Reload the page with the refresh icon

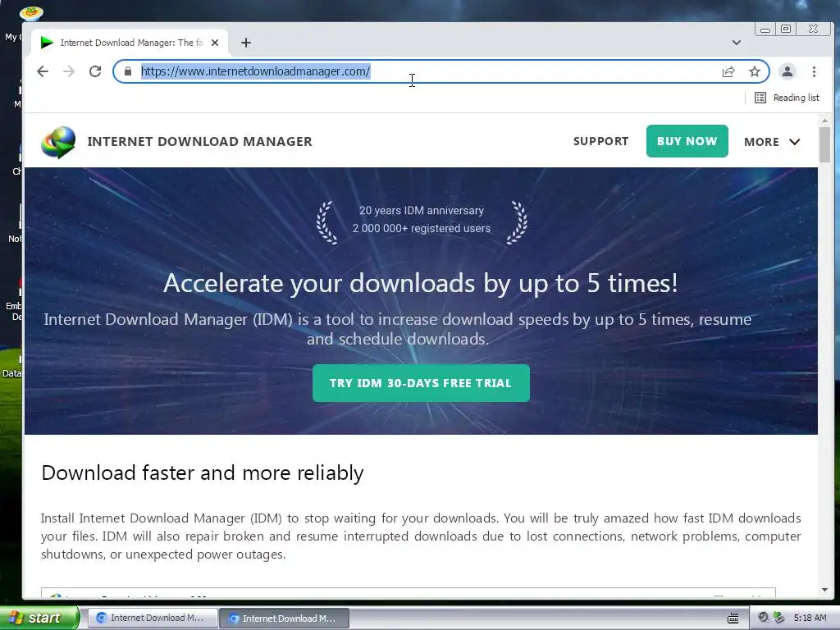coord(95,71)
